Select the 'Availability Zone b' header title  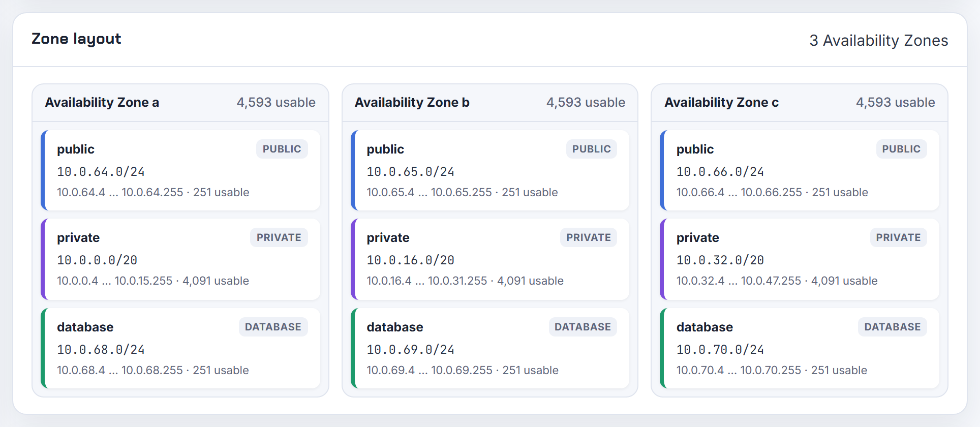tap(412, 103)
